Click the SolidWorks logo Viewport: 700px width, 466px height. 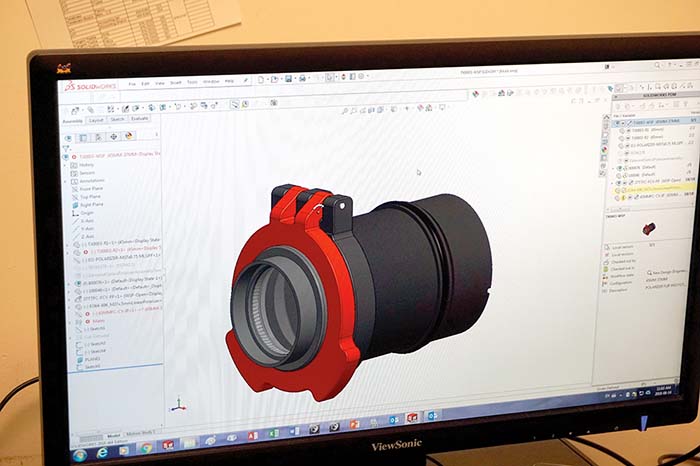tap(91, 86)
